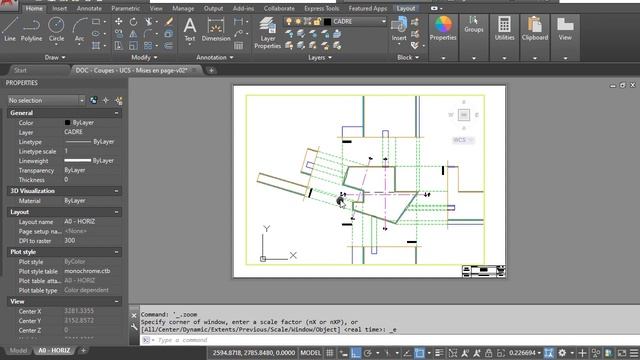Viewport: 640px width, 360px height.
Task: Click the ViewCube top face
Action: coord(464,115)
